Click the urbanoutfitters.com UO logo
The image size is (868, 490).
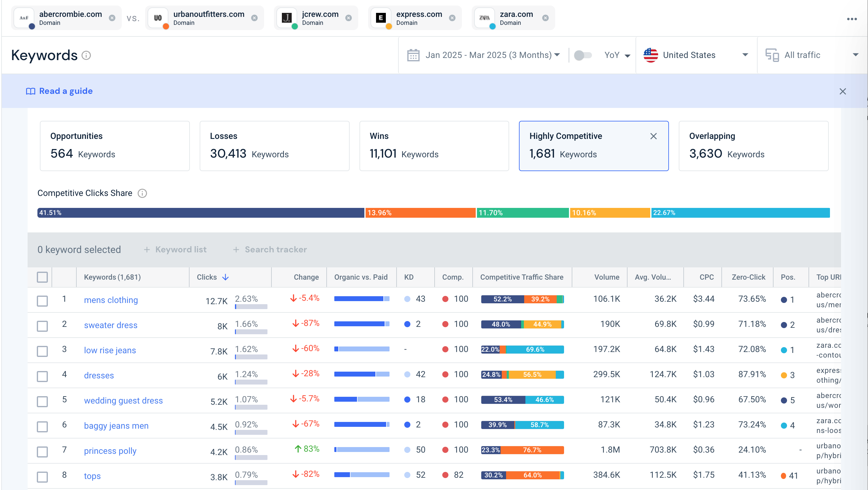(x=158, y=18)
